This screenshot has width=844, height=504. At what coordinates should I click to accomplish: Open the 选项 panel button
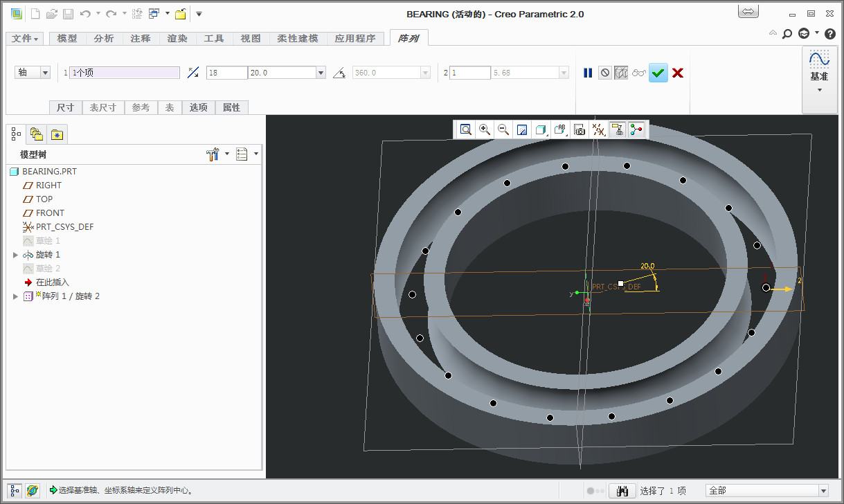tap(199, 107)
